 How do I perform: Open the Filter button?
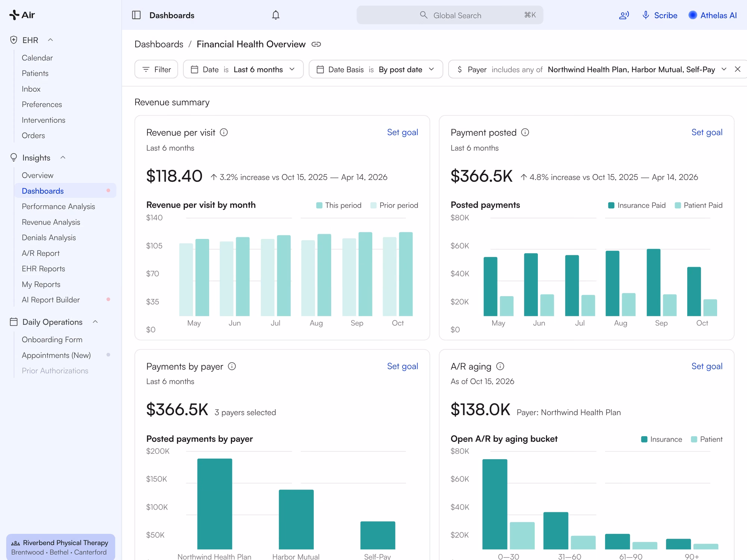click(x=156, y=69)
